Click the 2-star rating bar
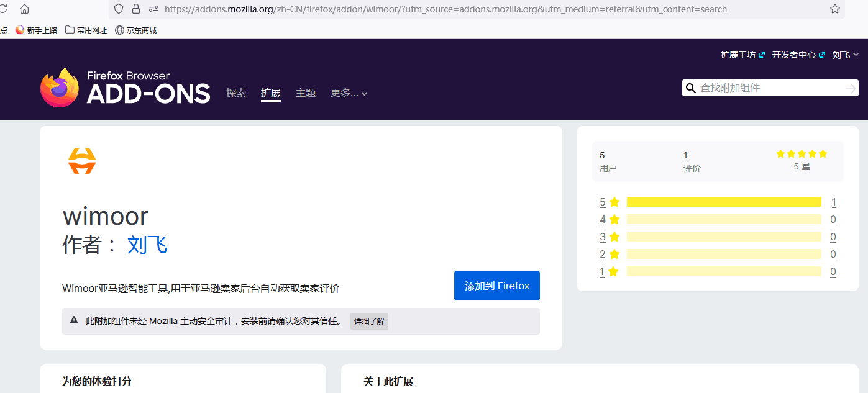The image size is (868, 393). pos(724,254)
